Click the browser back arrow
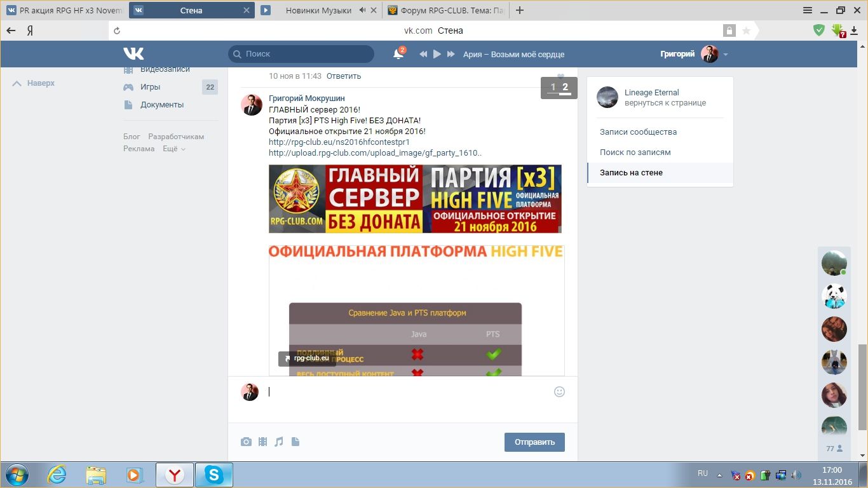The height and width of the screenshot is (488, 868). coord(11,30)
